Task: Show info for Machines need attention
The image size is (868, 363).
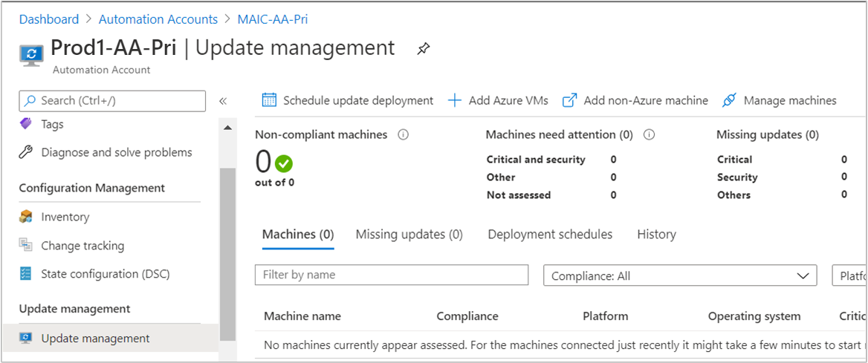Action: click(x=649, y=134)
